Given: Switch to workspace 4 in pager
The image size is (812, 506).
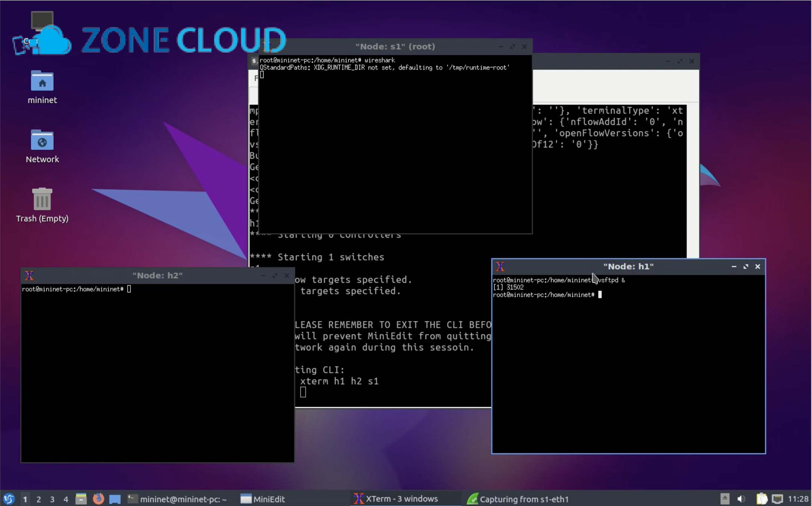Looking at the screenshot, I should (x=66, y=499).
